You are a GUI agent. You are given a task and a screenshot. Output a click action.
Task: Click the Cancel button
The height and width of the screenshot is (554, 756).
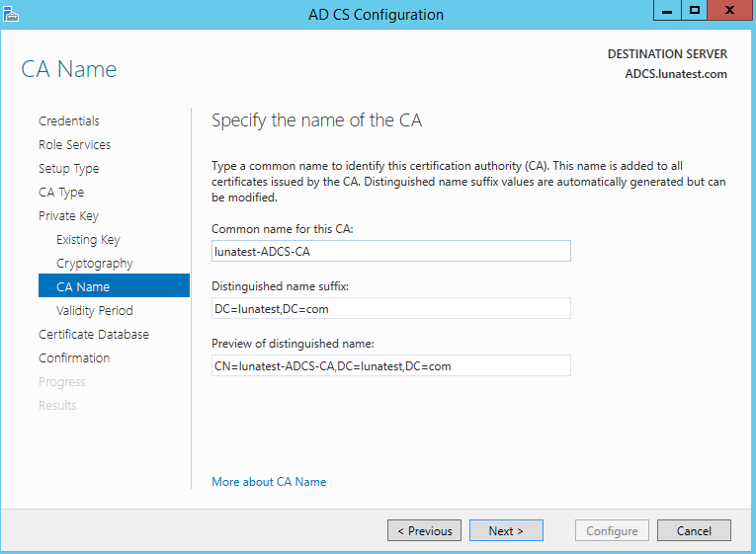pos(694,530)
